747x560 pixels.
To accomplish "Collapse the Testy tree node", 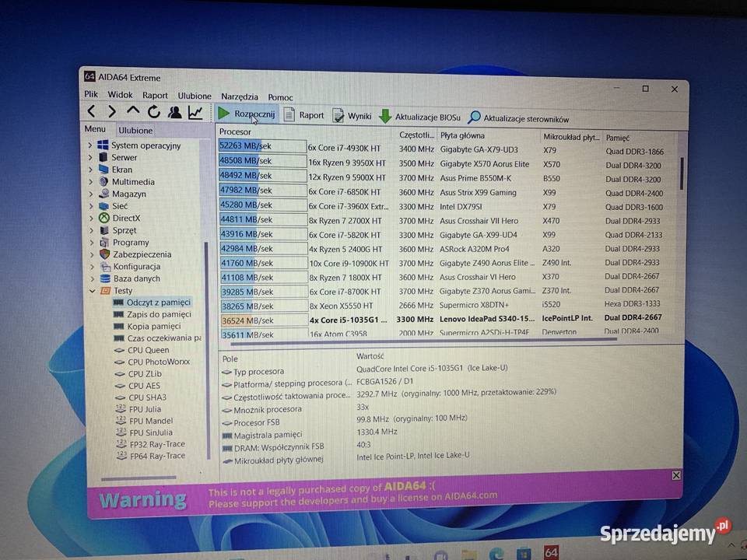I will click(x=93, y=290).
